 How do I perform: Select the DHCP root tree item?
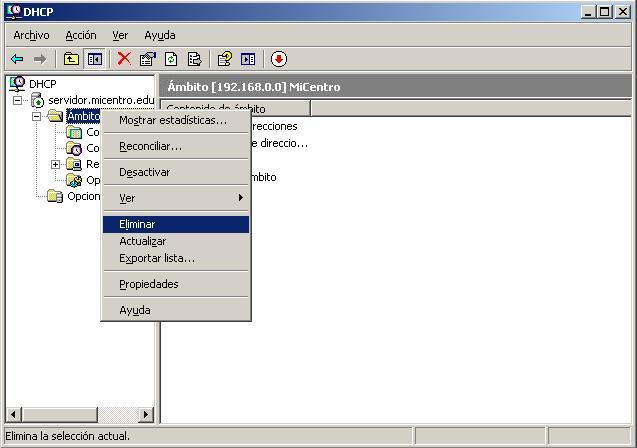[42, 84]
